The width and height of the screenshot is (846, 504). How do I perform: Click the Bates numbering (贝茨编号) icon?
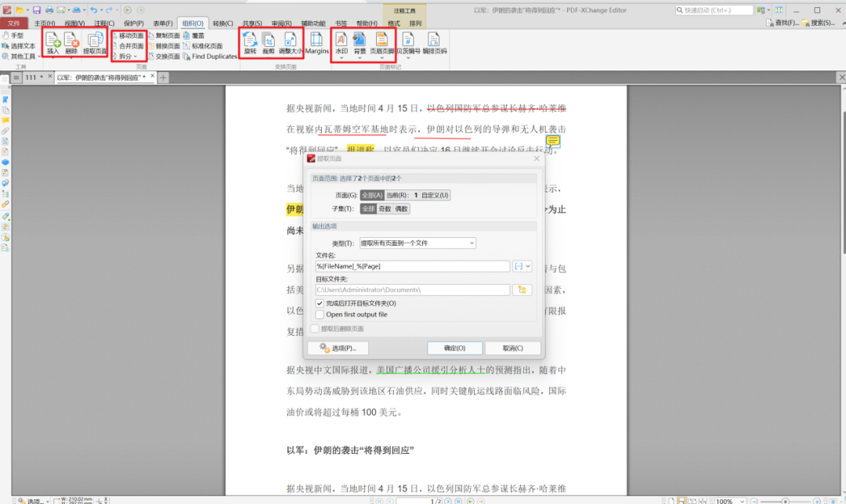coord(408,42)
